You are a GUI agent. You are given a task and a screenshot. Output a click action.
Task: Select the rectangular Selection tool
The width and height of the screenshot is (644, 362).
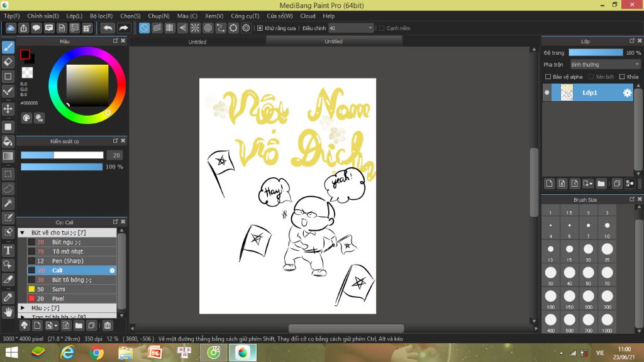8,174
